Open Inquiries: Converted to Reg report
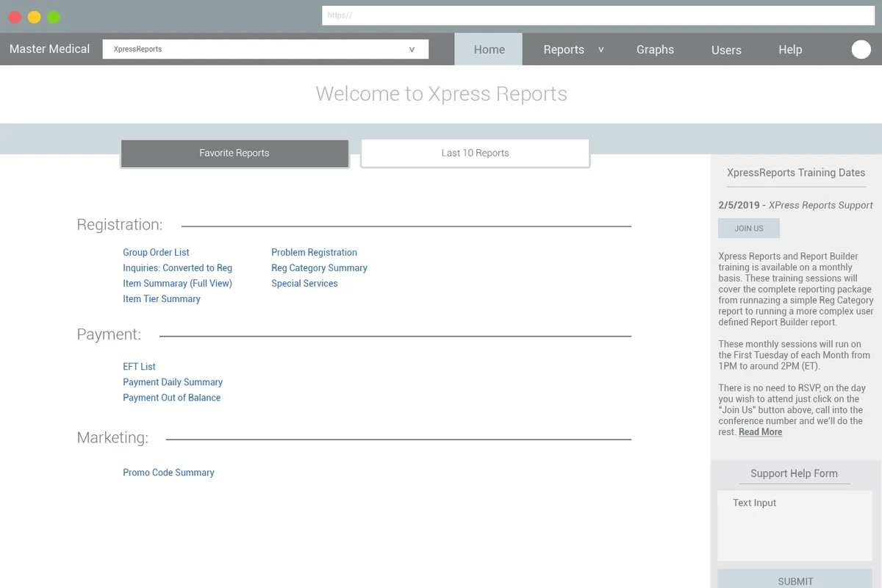The height and width of the screenshot is (588, 882). [x=177, y=268]
